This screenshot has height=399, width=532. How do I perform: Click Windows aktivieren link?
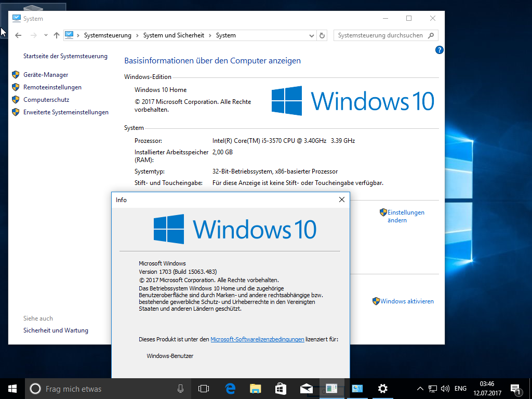click(x=407, y=301)
